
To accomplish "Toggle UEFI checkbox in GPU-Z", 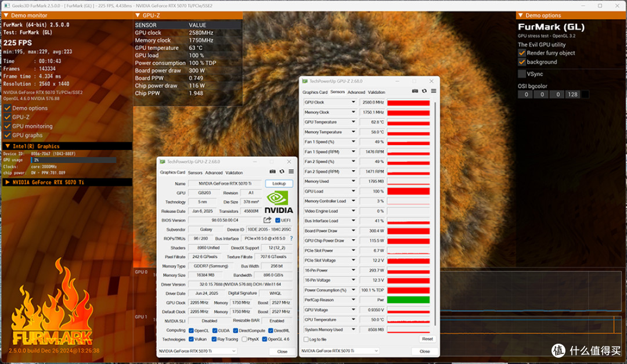I will pyautogui.click(x=278, y=221).
